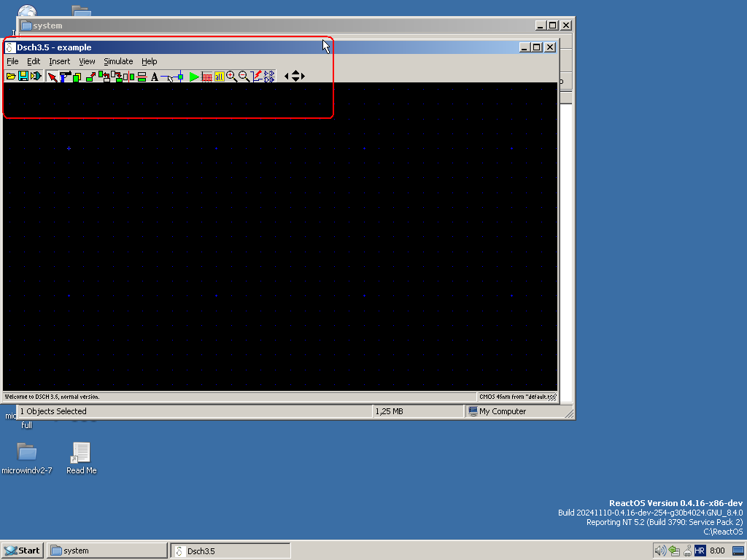Click the Dsch3.5 window resize grip
The image size is (747, 560).
click(553, 397)
